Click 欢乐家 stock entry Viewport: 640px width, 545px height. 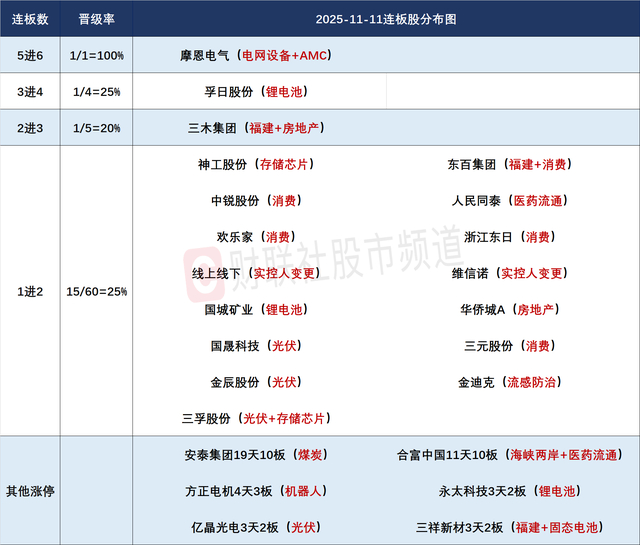[x=256, y=237]
